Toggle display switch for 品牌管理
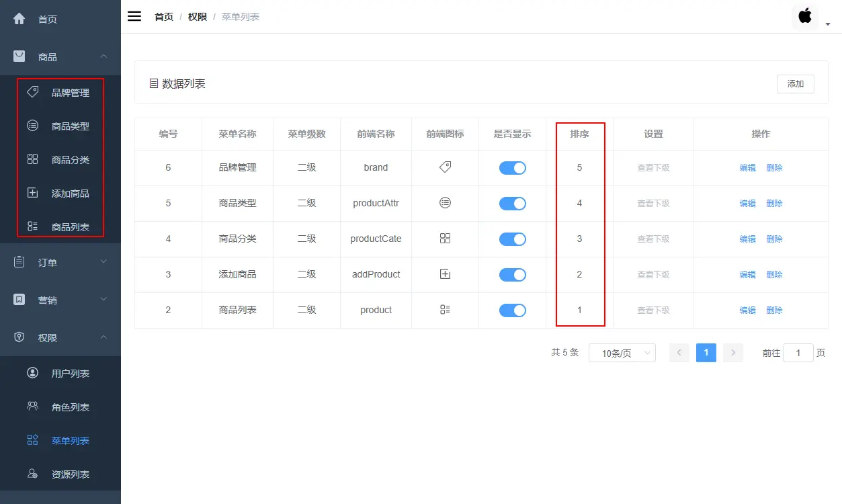The width and height of the screenshot is (842, 504). [512, 168]
